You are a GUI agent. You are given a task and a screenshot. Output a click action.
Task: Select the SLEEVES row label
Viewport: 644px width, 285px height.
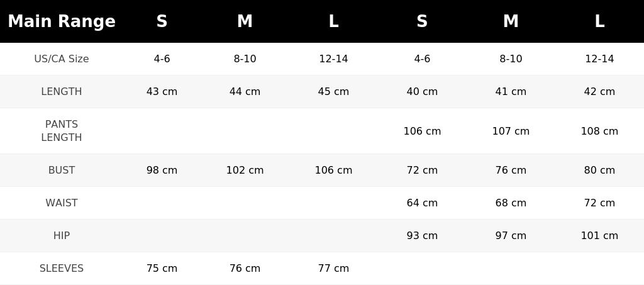pos(62,268)
